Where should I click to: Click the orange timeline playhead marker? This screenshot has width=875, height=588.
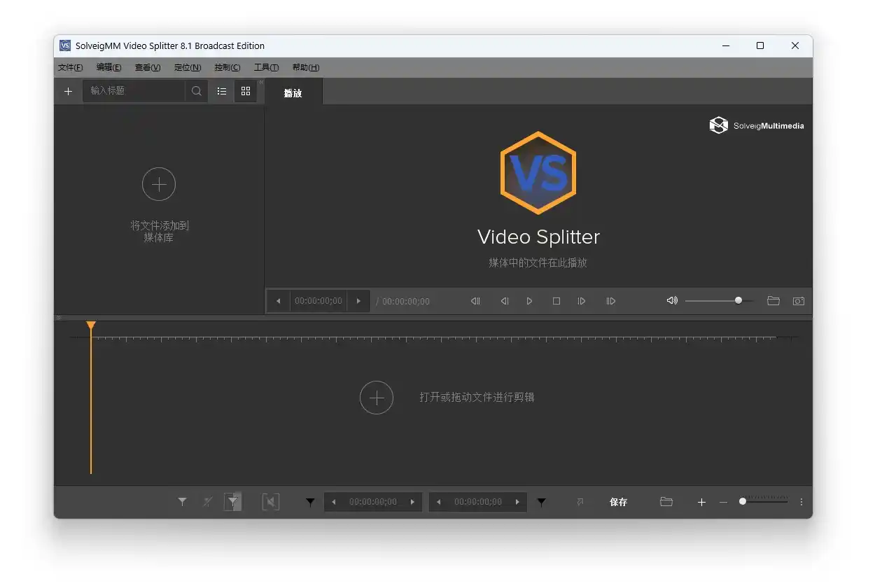click(x=91, y=326)
